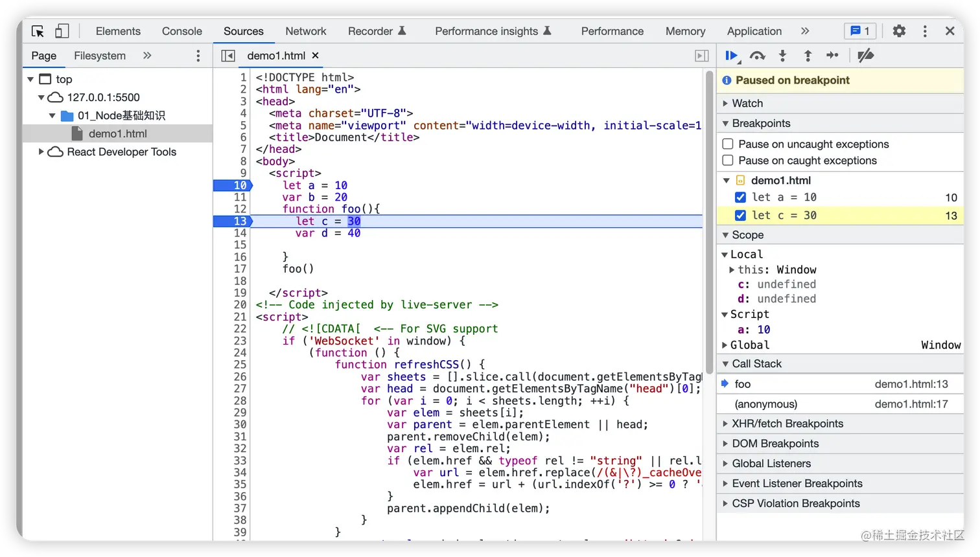Open the demo1.html:17 source location link
Viewport: 980px width, 557px height.
911,404
